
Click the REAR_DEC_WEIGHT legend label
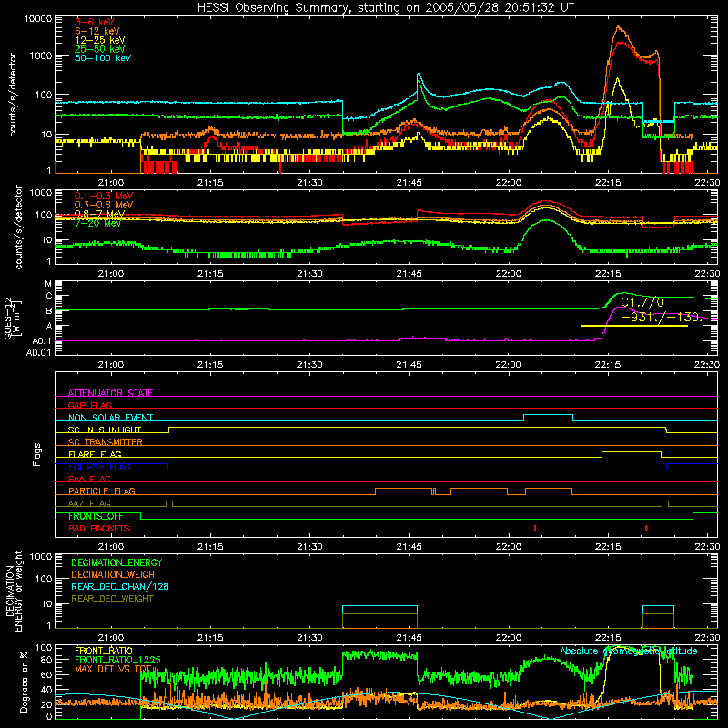point(112,599)
